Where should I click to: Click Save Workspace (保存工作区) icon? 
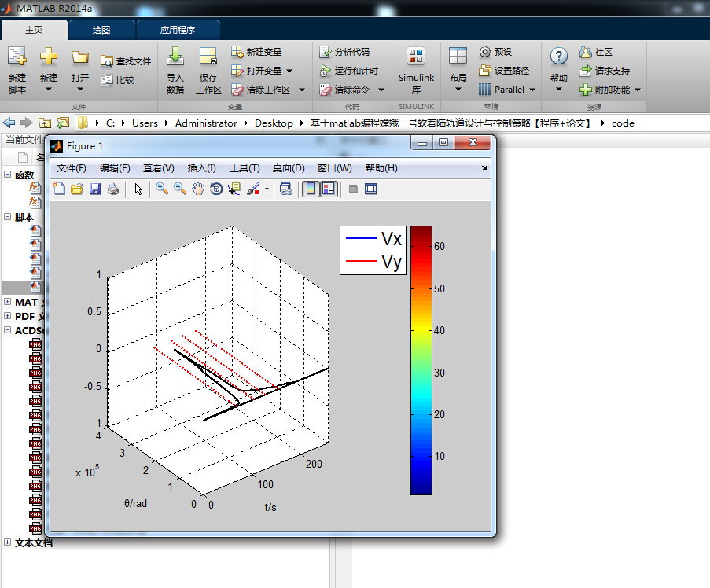tap(208, 56)
